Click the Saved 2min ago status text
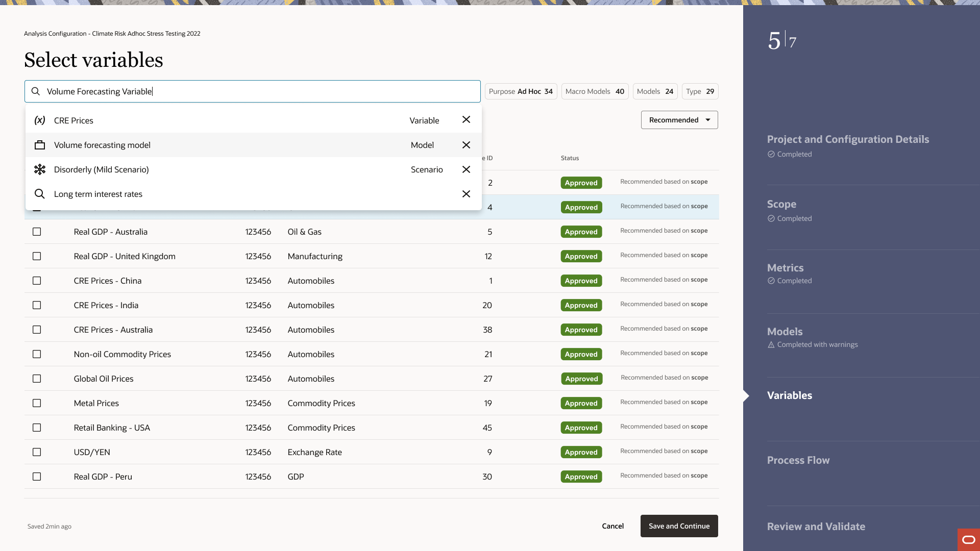This screenshot has width=980, height=551. 50,527
